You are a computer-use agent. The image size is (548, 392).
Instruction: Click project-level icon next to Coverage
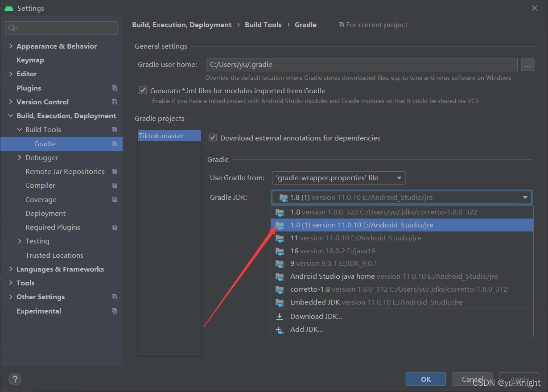(x=115, y=199)
